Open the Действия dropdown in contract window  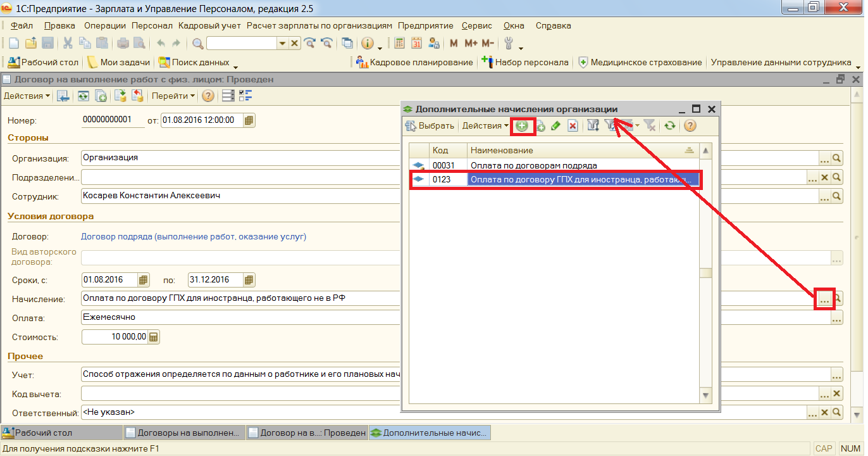coord(27,96)
